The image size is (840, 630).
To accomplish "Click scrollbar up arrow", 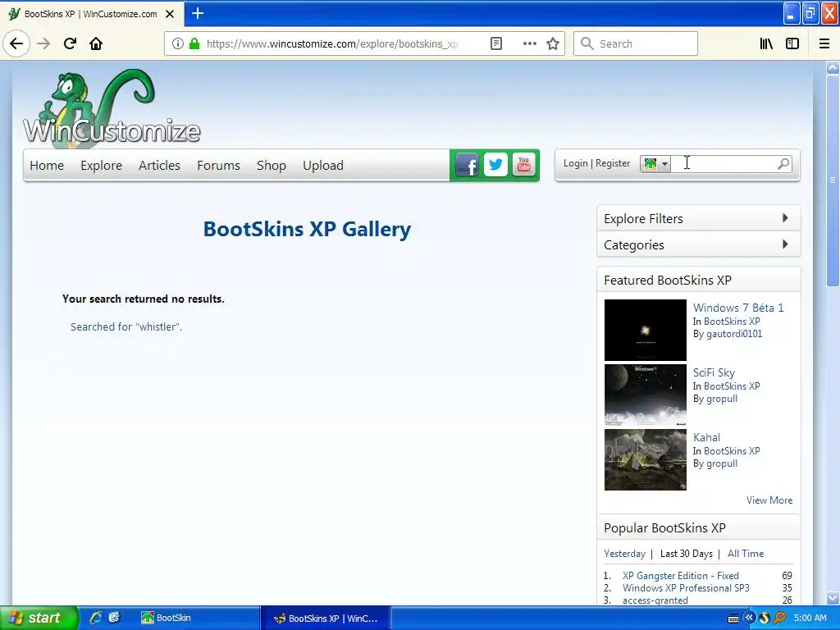I will coord(833,67).
